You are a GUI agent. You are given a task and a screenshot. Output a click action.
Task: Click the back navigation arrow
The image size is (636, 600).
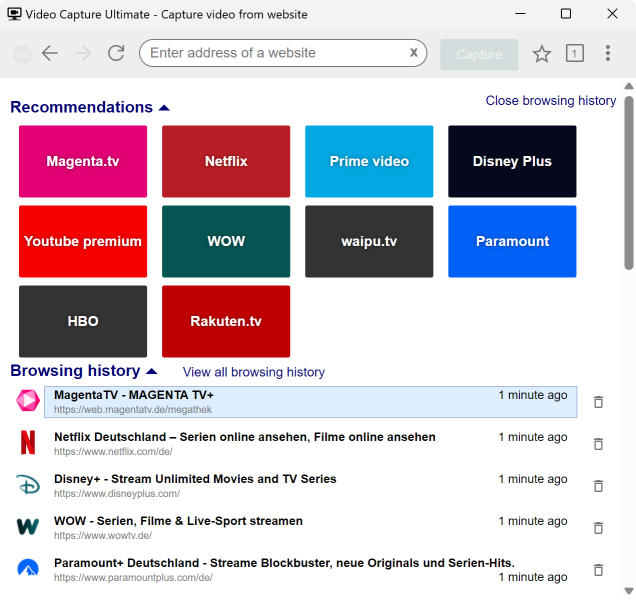point(50,54)
